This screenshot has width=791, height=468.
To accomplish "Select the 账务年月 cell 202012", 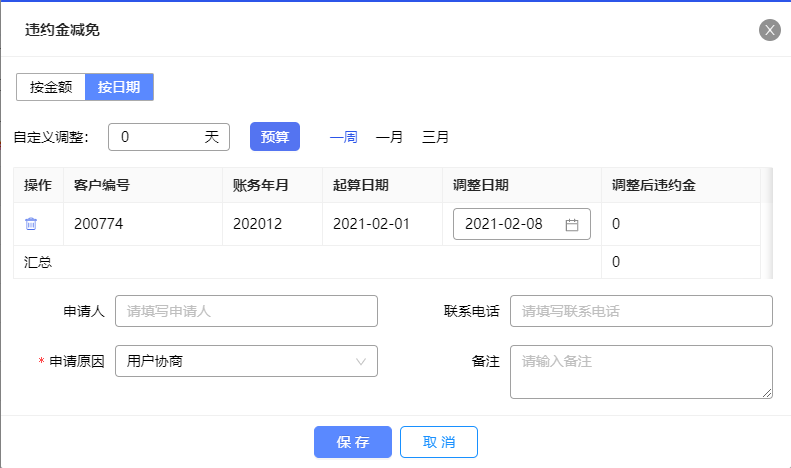I will click(272, 224).
